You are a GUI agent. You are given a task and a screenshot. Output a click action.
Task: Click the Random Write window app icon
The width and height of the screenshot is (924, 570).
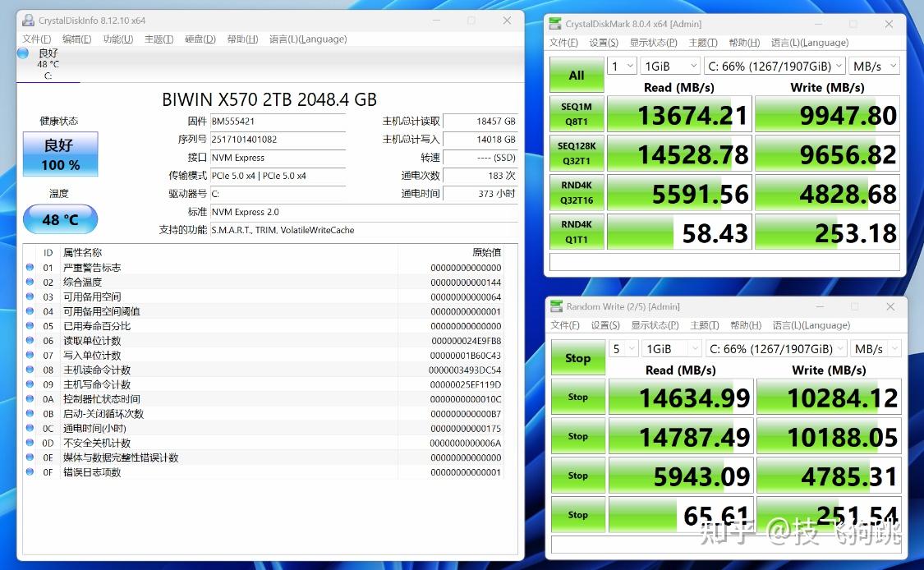tap(556, 306)
